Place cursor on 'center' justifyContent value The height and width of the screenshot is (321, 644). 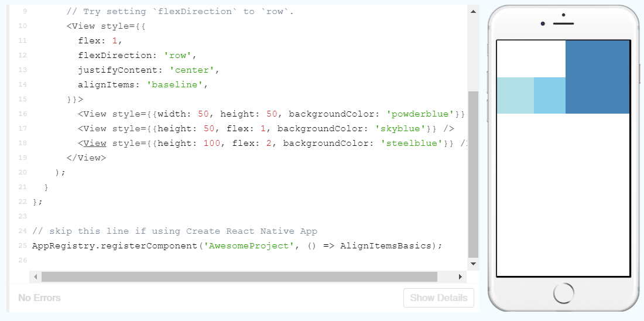(194, 70)
